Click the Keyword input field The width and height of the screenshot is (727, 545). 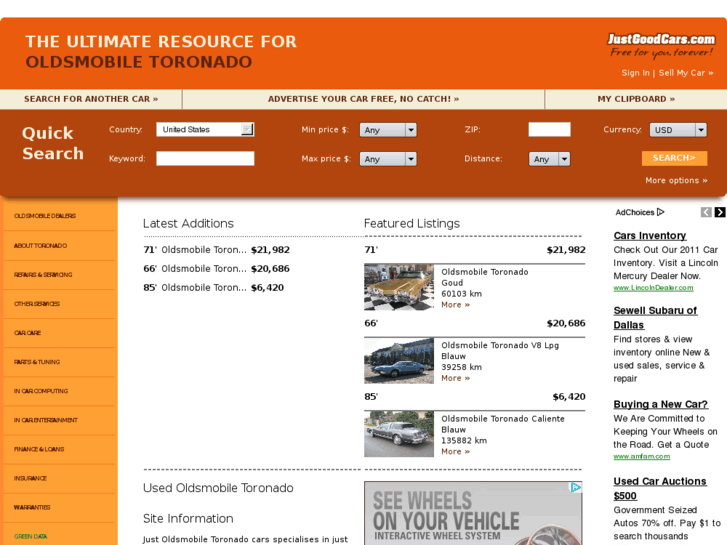tap(205, 159)
